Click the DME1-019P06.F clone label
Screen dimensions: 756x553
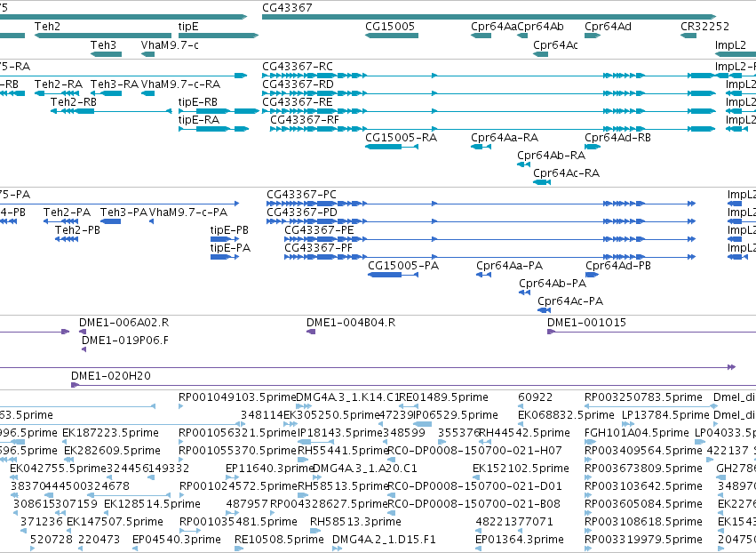click(125, 341)
